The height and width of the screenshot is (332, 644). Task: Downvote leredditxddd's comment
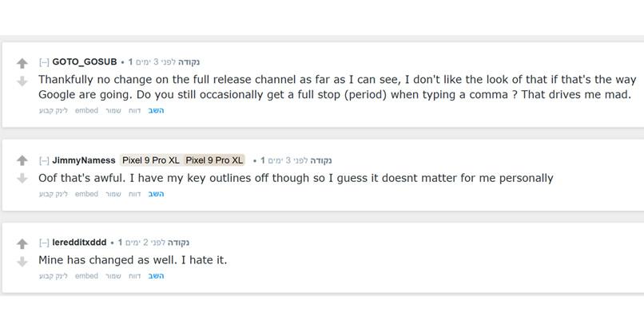(22, 261)
